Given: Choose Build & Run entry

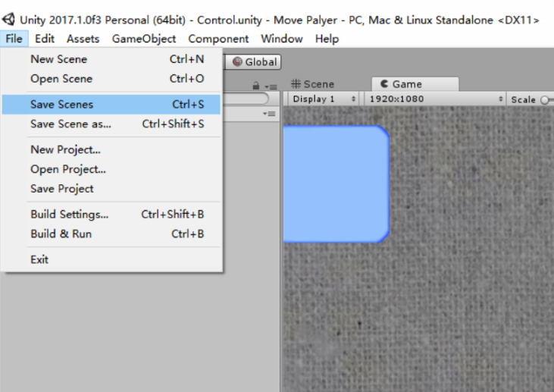Looking at the screenshot, I should tap(111, 234).
